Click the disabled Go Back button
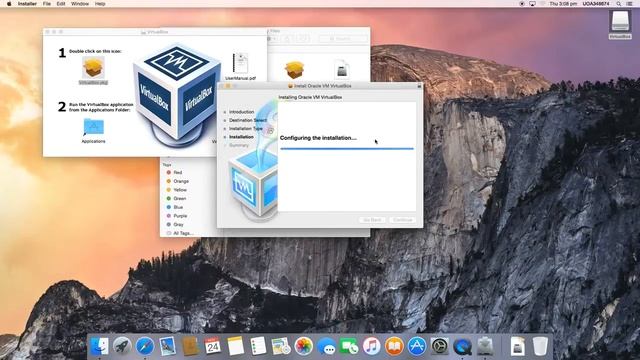This screenshot has height=360, width=640. pyautogui.click(x=372, y=220)
